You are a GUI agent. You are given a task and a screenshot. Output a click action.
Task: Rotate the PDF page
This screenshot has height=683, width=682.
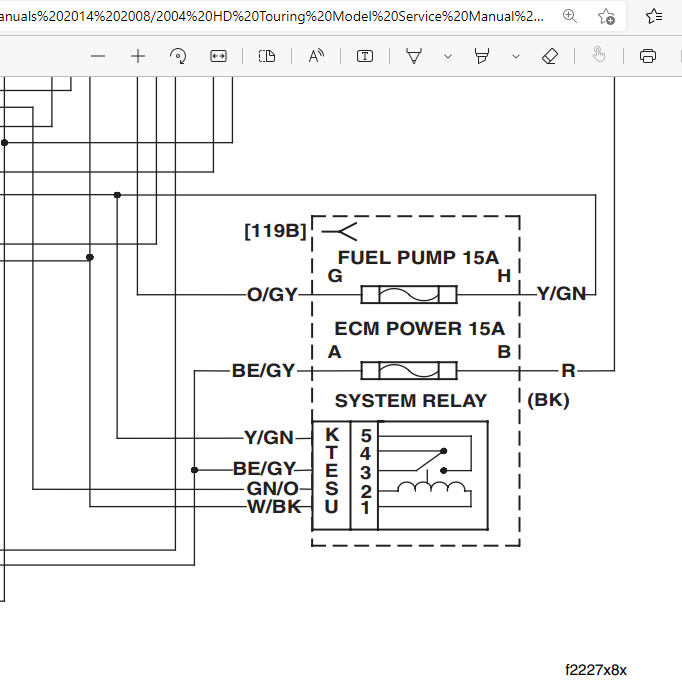click(x=179, y=56)
